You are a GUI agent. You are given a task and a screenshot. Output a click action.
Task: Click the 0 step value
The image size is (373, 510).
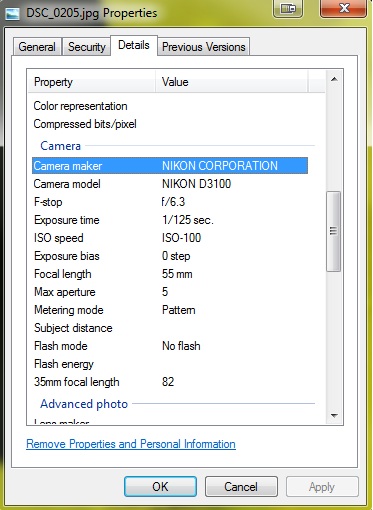[176, 256]
